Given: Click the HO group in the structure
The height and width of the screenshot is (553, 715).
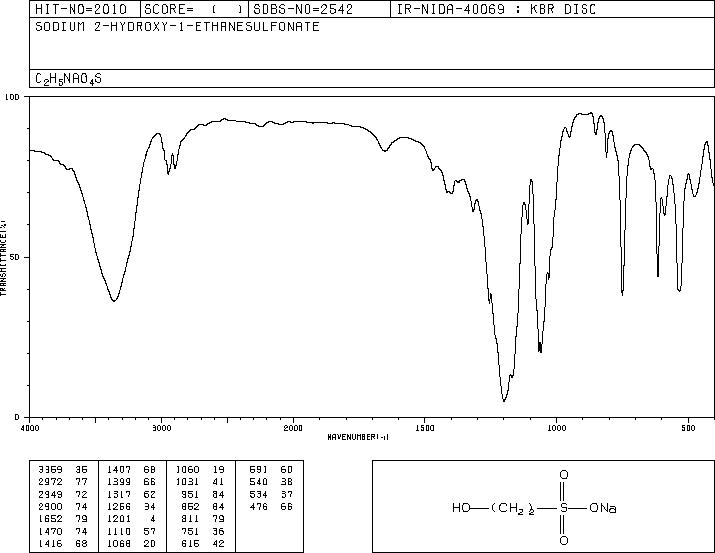Looking at the screenshot, I should point(461,508).
